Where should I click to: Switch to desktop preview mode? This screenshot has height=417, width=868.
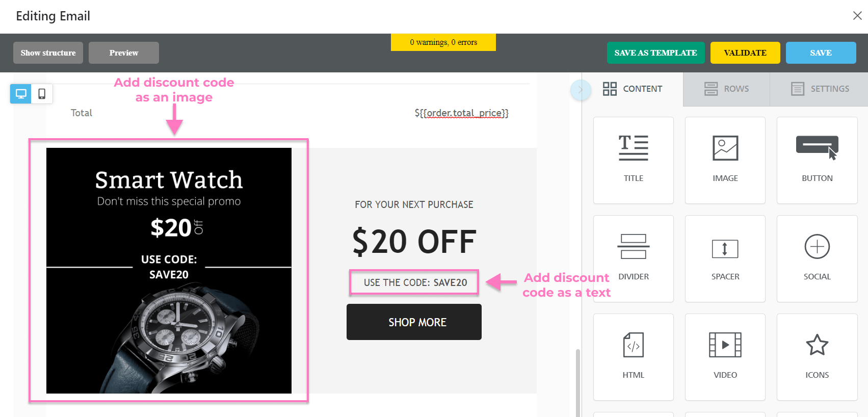(x=20, y=94)
